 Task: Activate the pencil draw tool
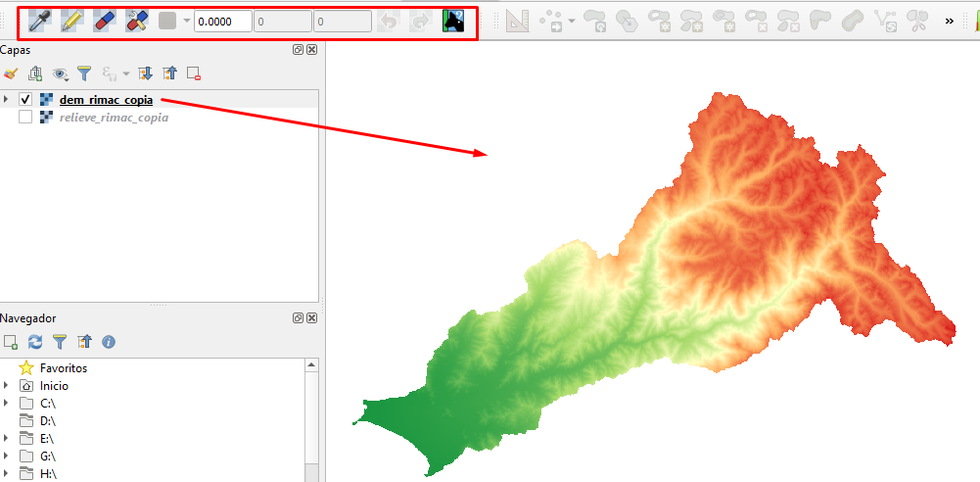pyautogui.click(x=72, y=21)
